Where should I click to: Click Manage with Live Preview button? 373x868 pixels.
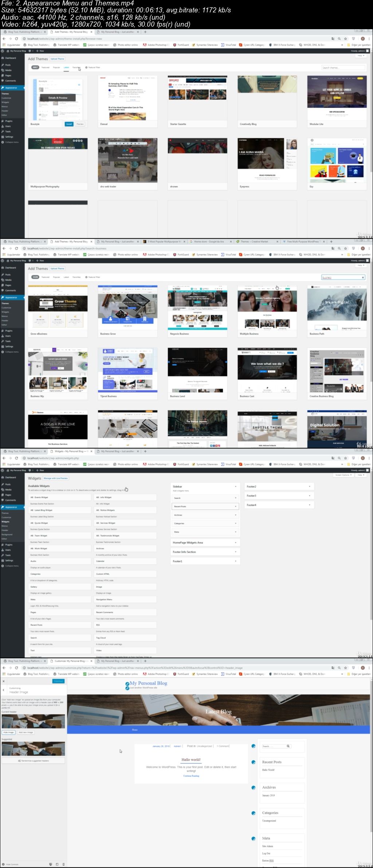click(x=56, y=478)
